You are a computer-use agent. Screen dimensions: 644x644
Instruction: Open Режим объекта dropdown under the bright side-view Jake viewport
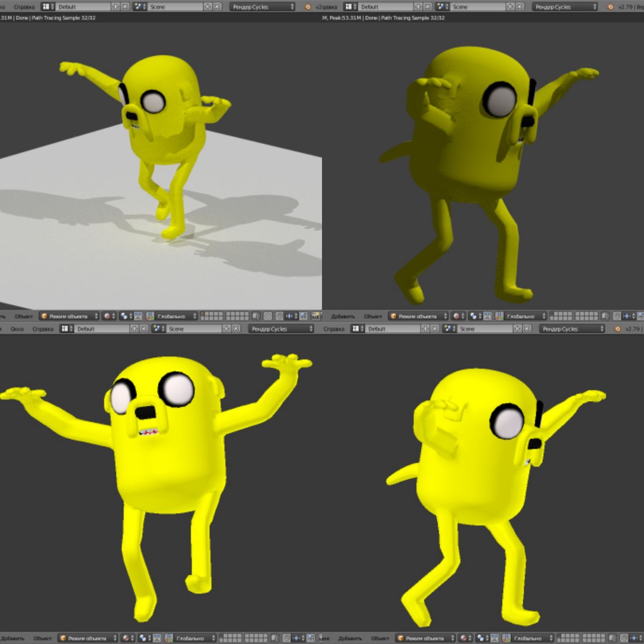[425, 638]
